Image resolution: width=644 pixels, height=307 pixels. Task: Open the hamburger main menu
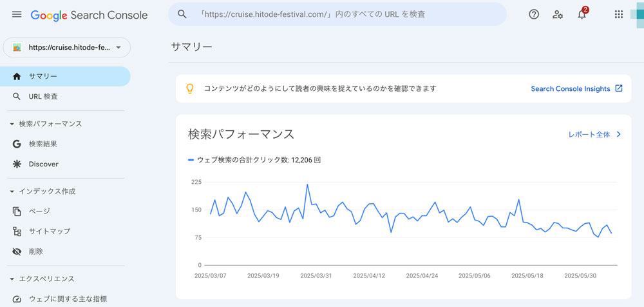17,14
